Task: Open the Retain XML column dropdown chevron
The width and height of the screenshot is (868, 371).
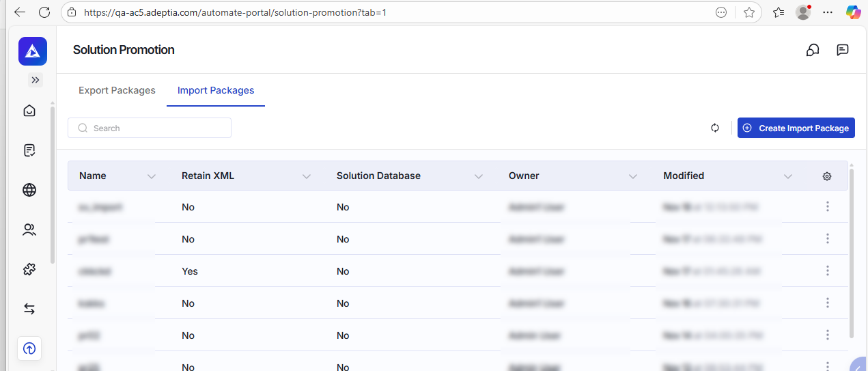Action: point(307,176)
